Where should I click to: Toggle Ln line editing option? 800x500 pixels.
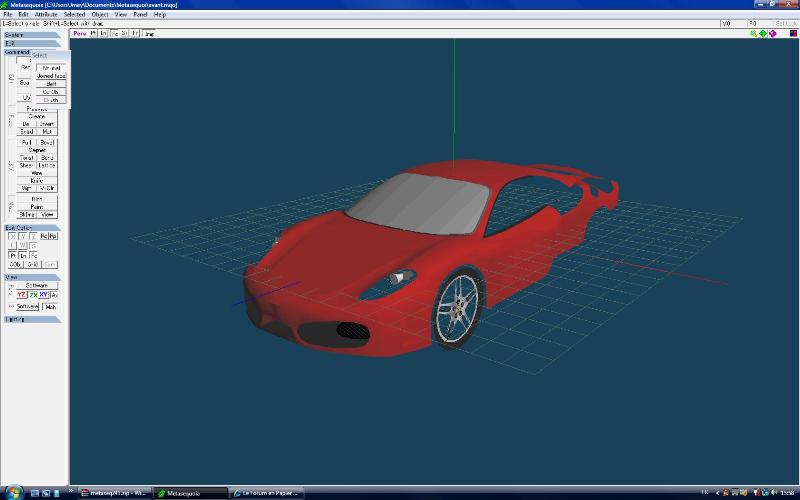[23, 255]
